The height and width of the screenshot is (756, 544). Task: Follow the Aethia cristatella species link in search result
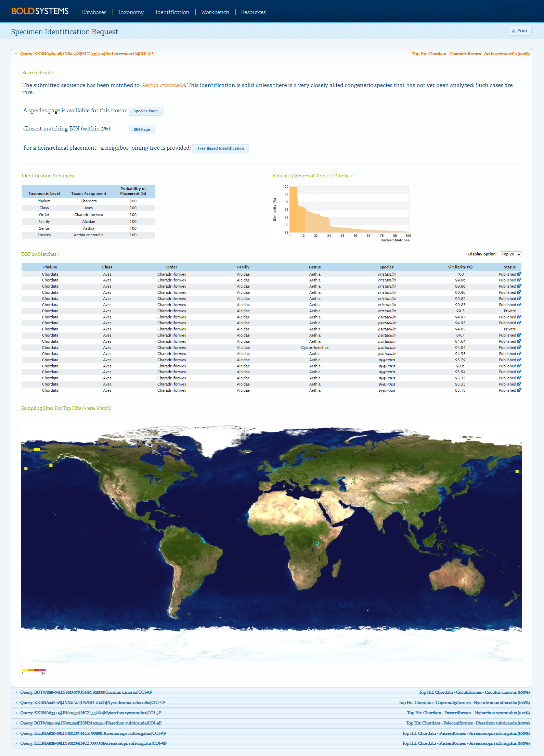(x=163, y=85)
